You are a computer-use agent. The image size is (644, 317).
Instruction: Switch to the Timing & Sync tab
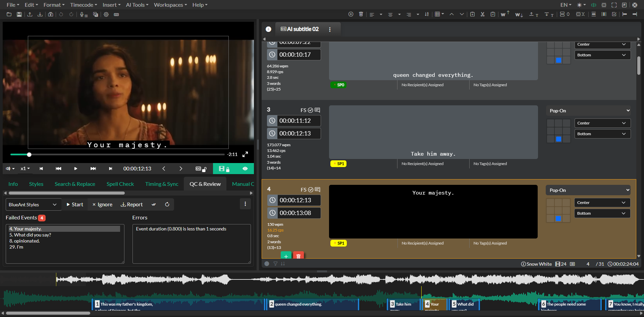pos(162,184)
